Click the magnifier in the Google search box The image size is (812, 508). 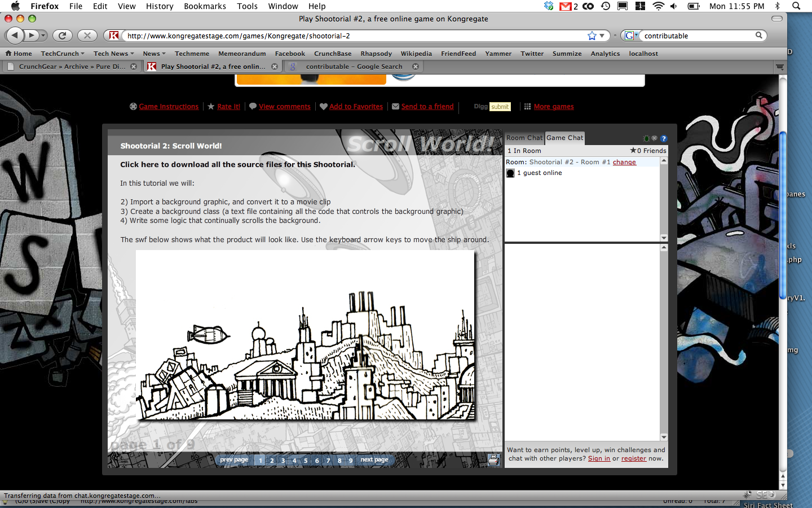pyautogui.click(x=759, y=35)
